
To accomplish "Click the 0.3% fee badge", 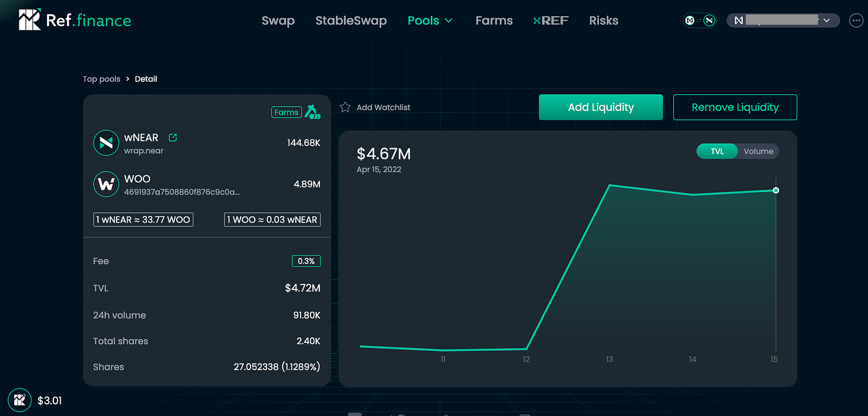I will pos(306,261).
